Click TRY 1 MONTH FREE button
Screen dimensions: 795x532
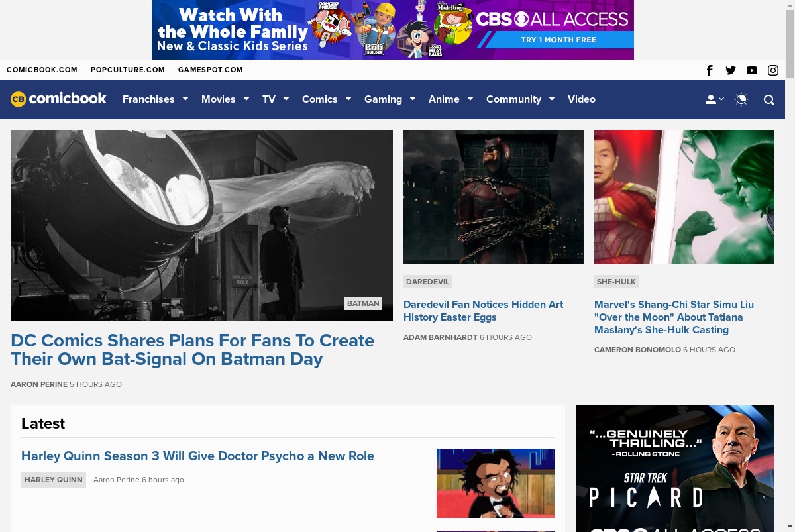pyautogui.click(x=558, y=40)
